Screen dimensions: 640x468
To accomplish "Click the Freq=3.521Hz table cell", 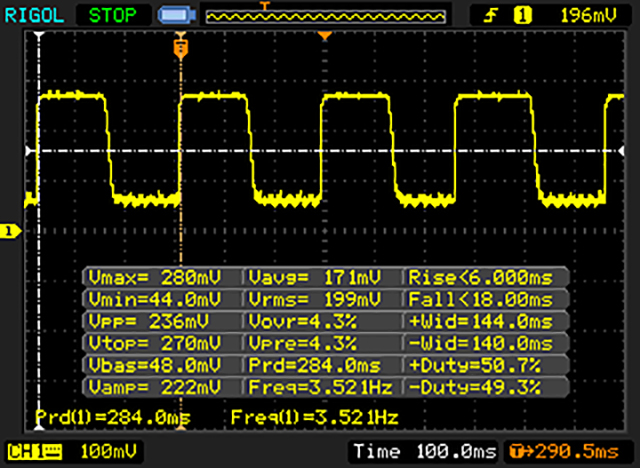I will pos(321,387).
